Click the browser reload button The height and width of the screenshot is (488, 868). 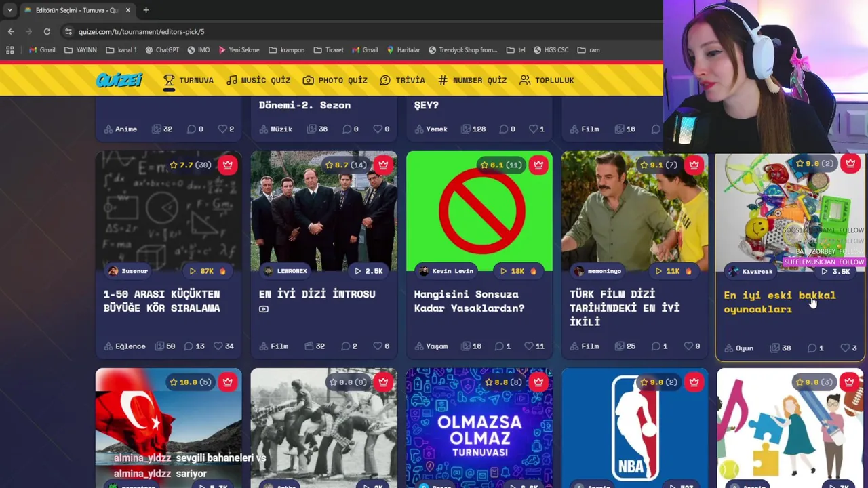pos(47,31)
